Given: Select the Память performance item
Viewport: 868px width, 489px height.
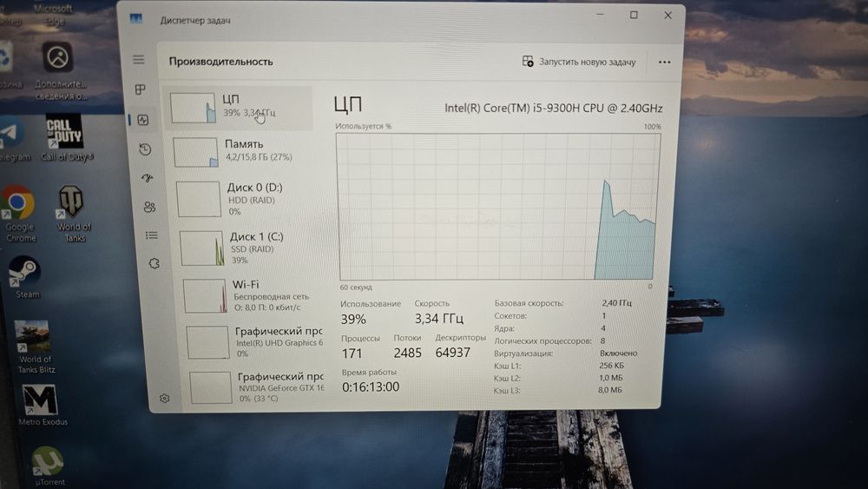Looking at the screenshot, I should pos(242,152).
